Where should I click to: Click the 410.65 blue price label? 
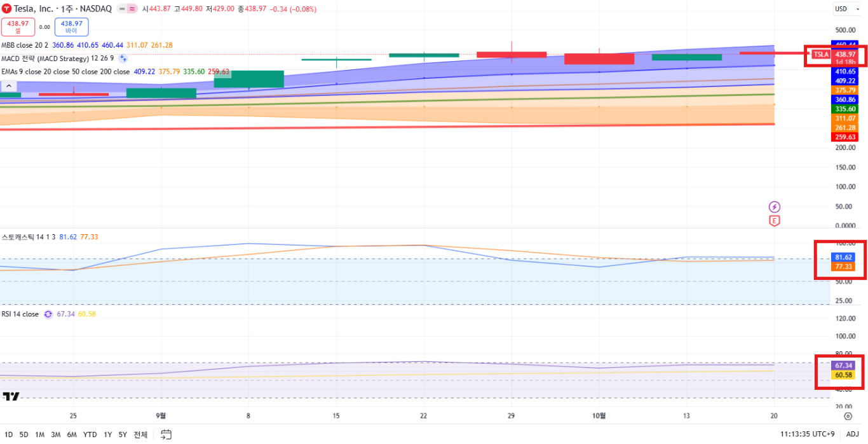click(x=844, y=72)
